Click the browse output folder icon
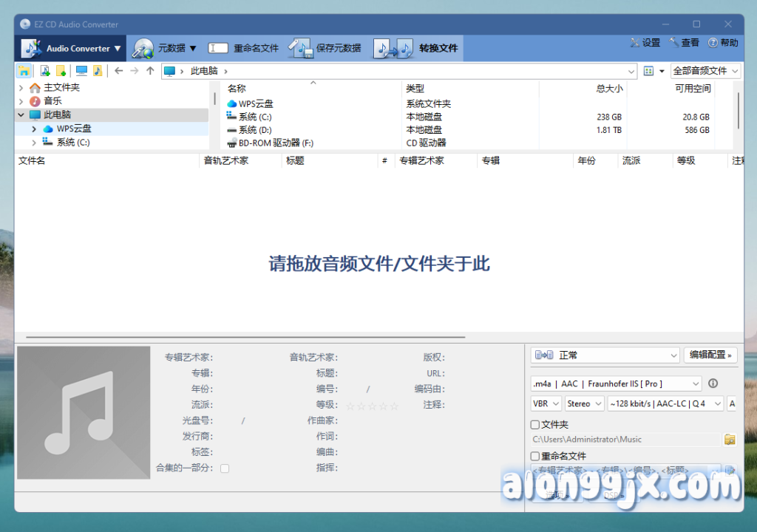 pos(730,440)
